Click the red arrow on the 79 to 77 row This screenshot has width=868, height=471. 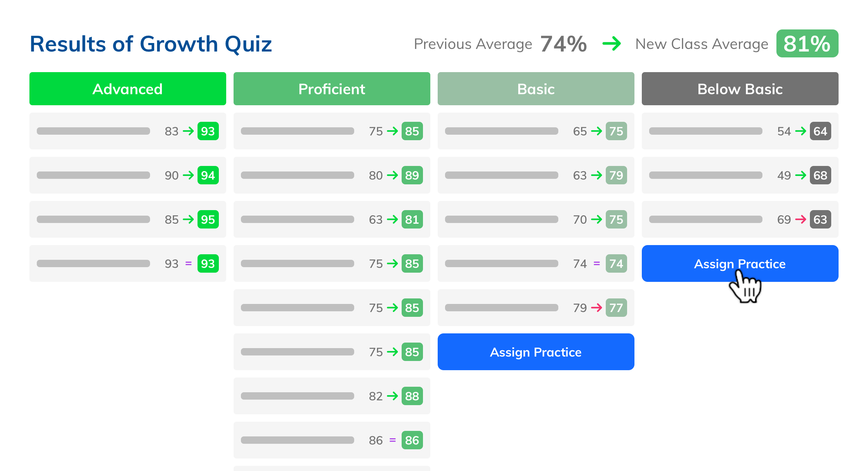coord(597,308)
